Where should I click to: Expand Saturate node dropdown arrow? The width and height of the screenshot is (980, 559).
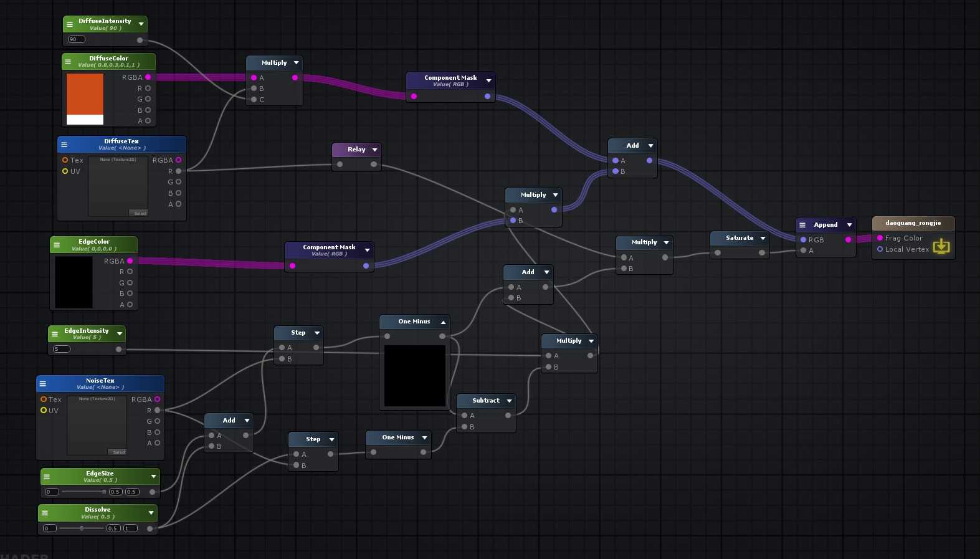coord(763,238)
